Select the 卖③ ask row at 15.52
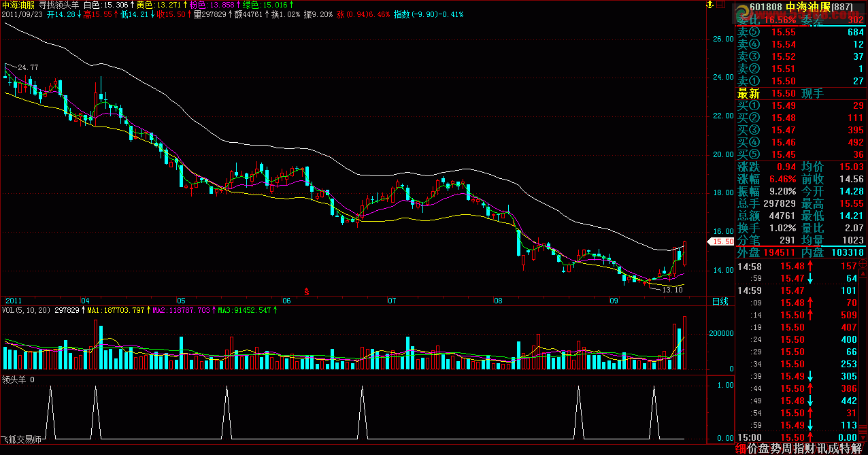This screenshot has width=868, height=455. 801,56
